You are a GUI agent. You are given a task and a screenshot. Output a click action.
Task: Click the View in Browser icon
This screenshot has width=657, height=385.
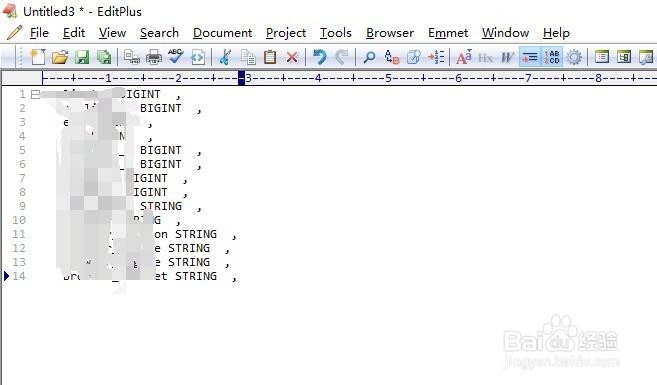[x=198, y=57]
